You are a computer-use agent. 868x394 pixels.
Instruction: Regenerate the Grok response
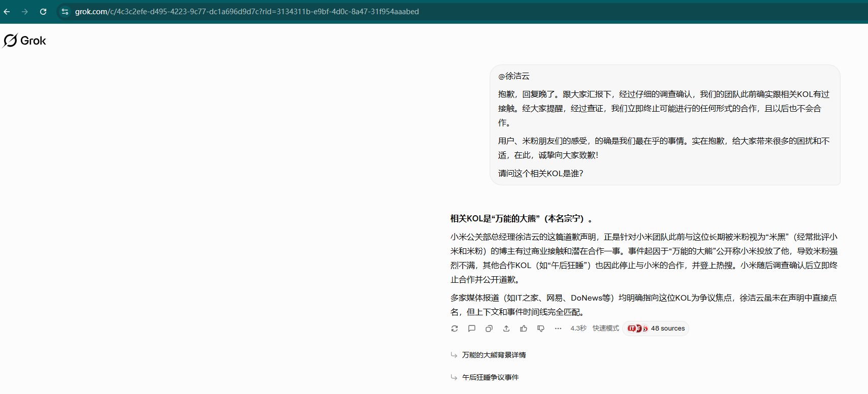click(455, 329)
